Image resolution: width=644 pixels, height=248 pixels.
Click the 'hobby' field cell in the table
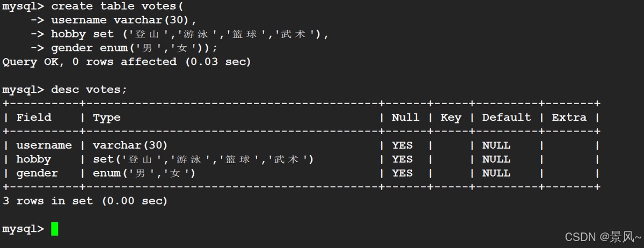pos(34,159)
